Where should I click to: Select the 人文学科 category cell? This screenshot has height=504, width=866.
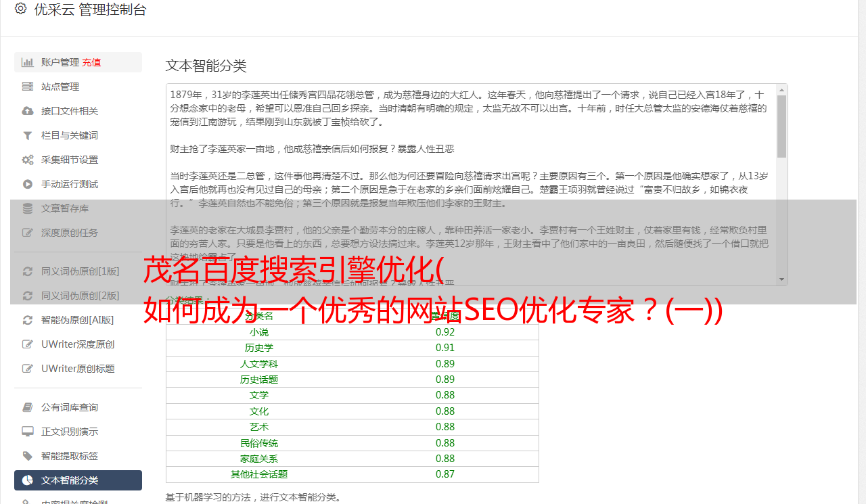coord(259,364)
